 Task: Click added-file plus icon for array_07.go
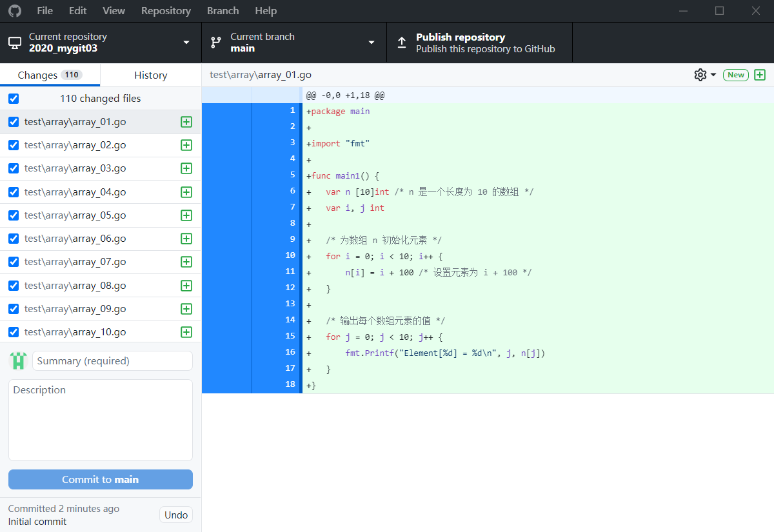coord(186,262)
